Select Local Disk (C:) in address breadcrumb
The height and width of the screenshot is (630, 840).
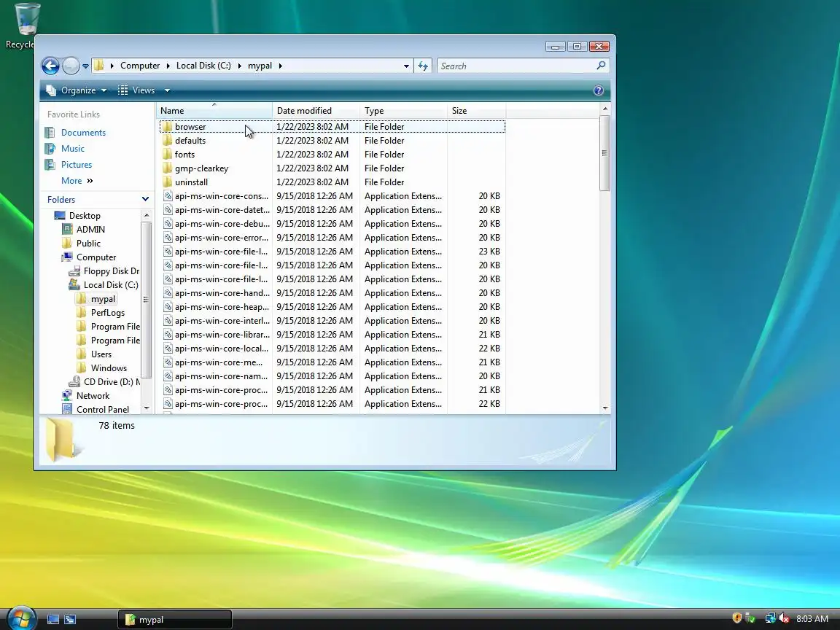[x=203, y=66]
